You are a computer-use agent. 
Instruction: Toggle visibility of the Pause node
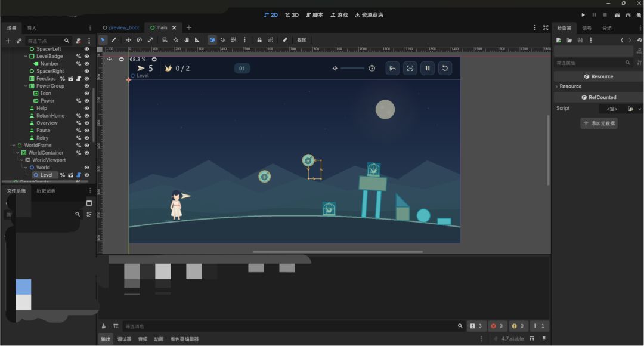click(x=86, y=130)
